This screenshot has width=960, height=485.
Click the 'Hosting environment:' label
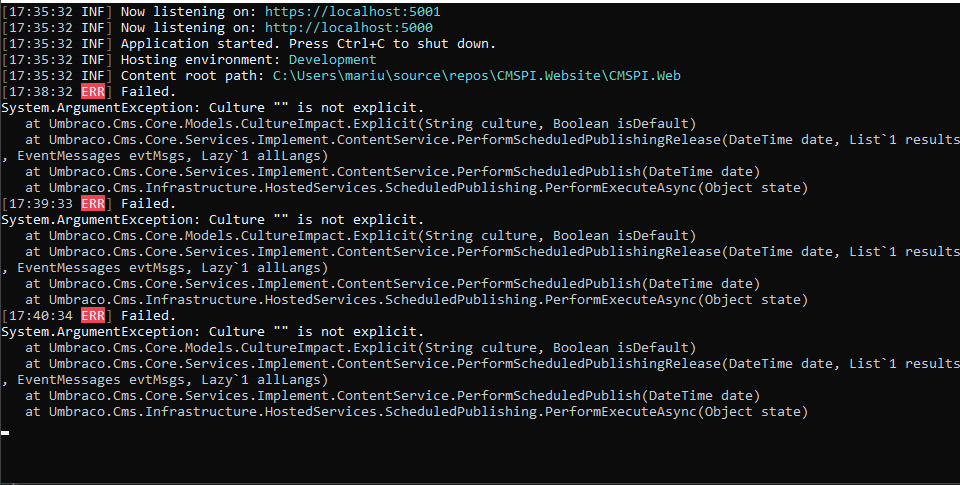(201, 59)
